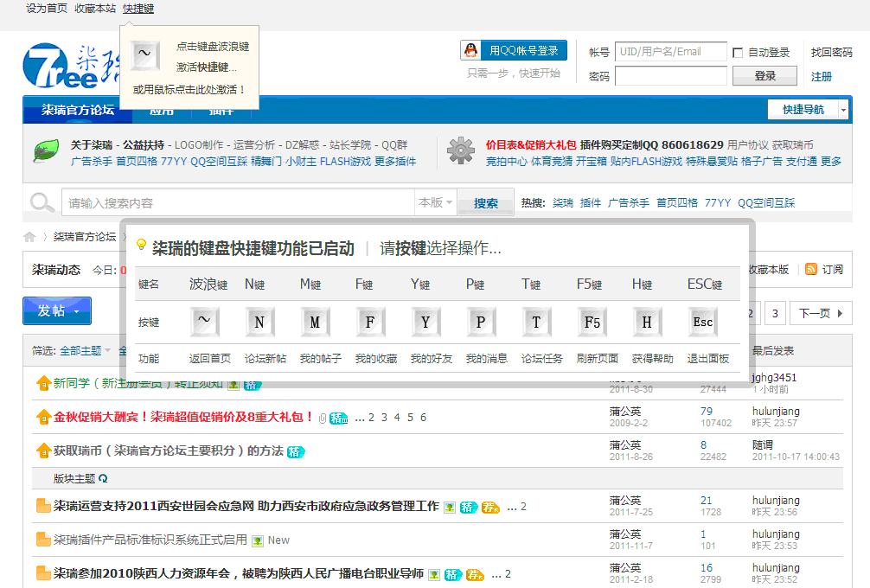Click the home breadcrumb icon
The width and height of the screenshot is (870, 588).
click(29, 237)
